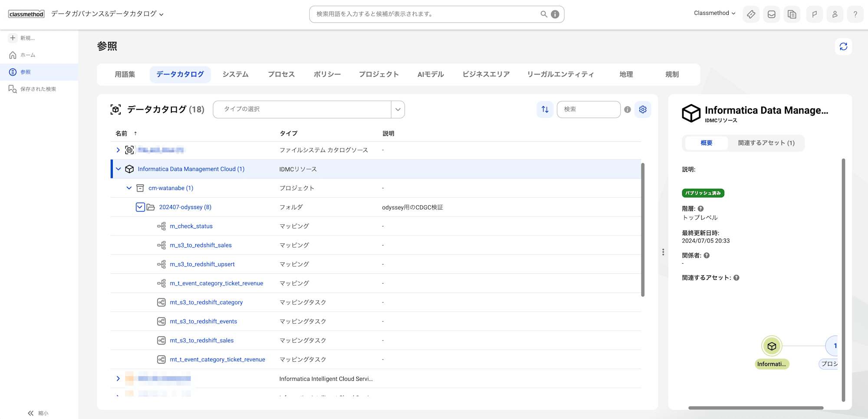Collapse the sidebar with 縮小
This screenshot has height=419, width=868.
(38, 413)
